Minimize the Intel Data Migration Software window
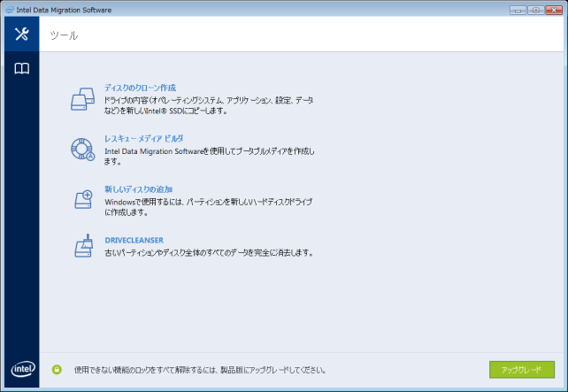The height and width of the screenshot is (392, 568). pos(518,10)
